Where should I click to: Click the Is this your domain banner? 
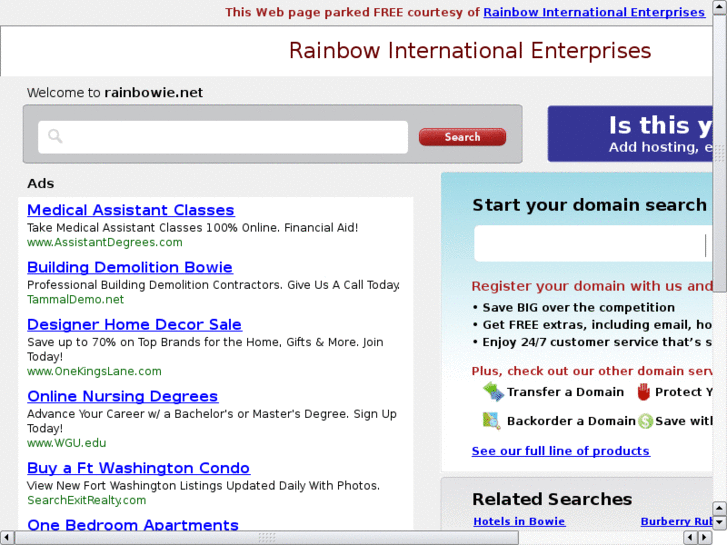pos(630,134)
